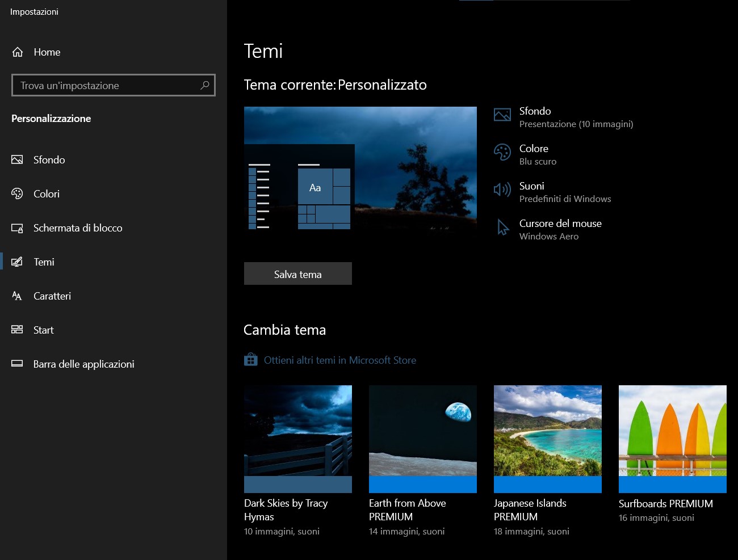Select the Earth from Above PREMIUM theme

coord(423,461)
